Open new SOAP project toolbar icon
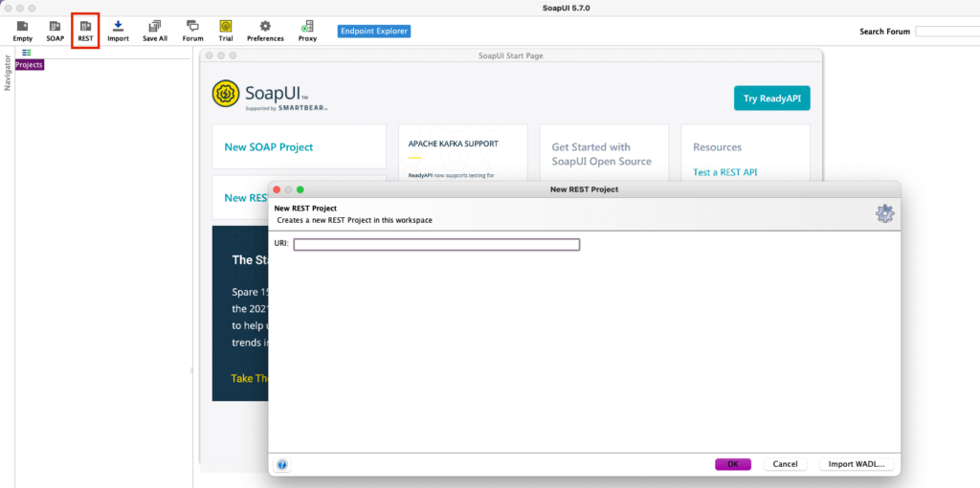The image size is (980, 488). [55, 31]
